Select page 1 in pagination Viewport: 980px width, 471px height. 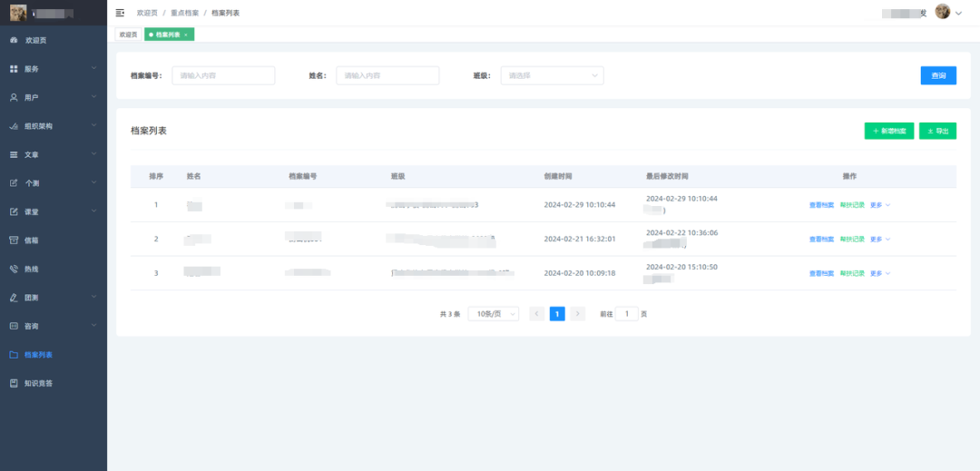[x=557, y=314]
